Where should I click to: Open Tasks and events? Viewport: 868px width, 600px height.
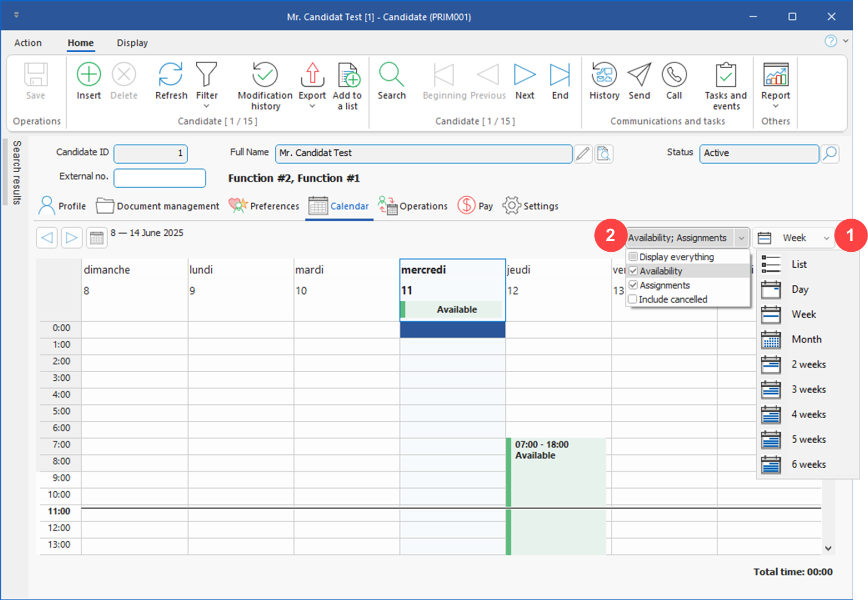726,75
